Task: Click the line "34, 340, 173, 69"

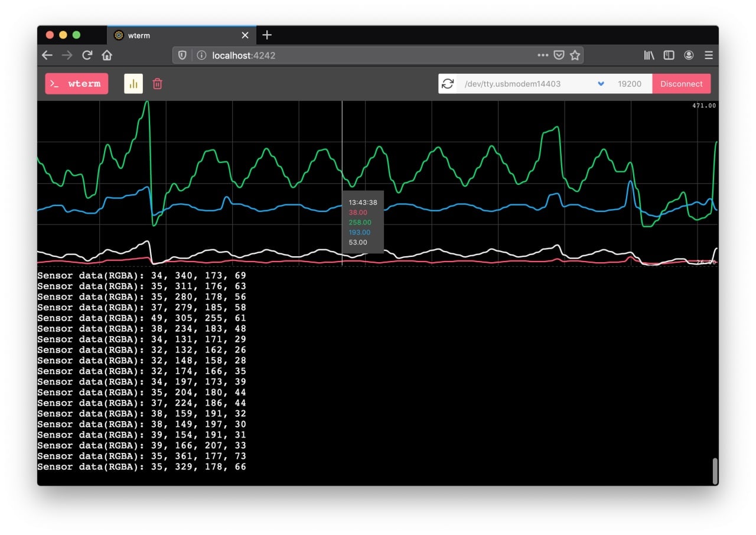Action: (x=142, y=276)
